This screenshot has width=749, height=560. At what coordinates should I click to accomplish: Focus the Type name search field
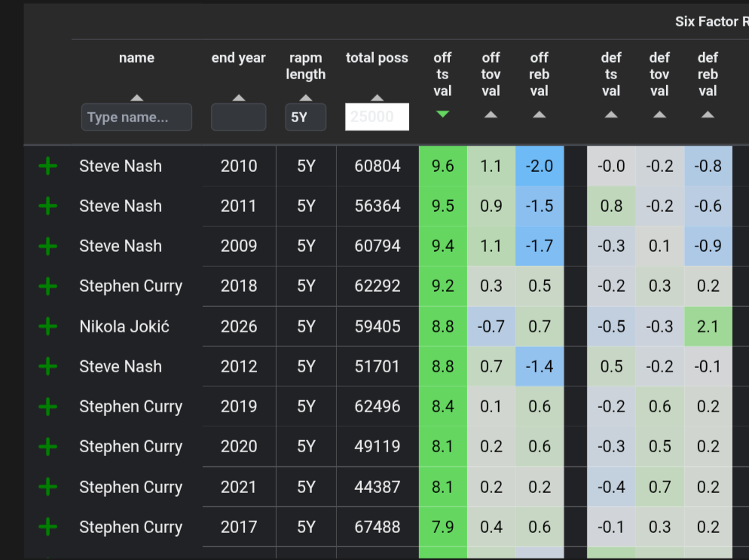(x=136, y=117)
